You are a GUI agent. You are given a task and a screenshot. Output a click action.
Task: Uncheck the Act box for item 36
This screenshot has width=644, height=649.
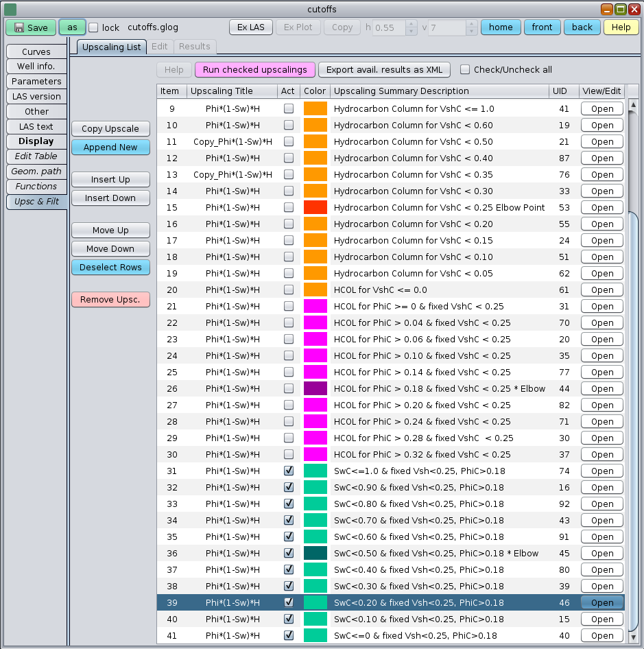click(289, 553)
